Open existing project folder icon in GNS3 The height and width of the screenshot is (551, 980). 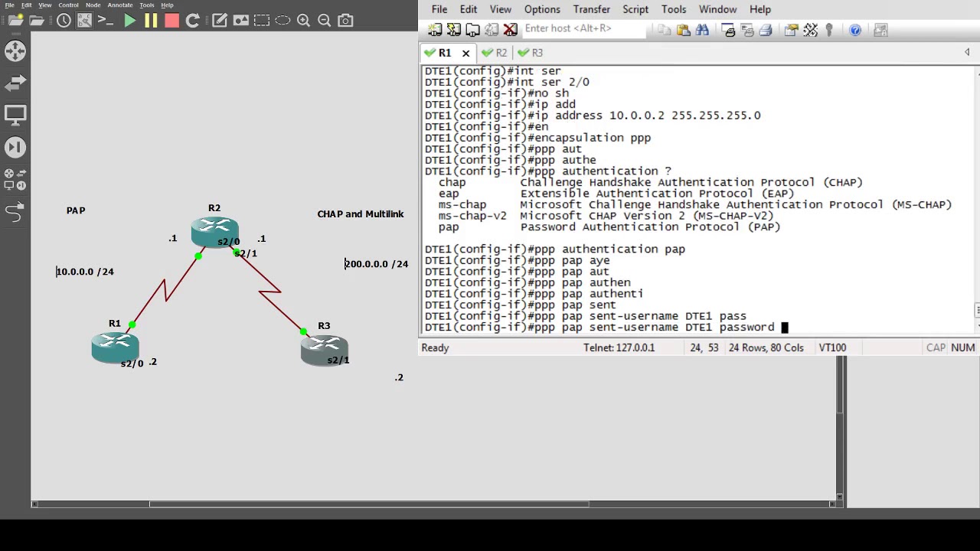click(x=37, y=21)
